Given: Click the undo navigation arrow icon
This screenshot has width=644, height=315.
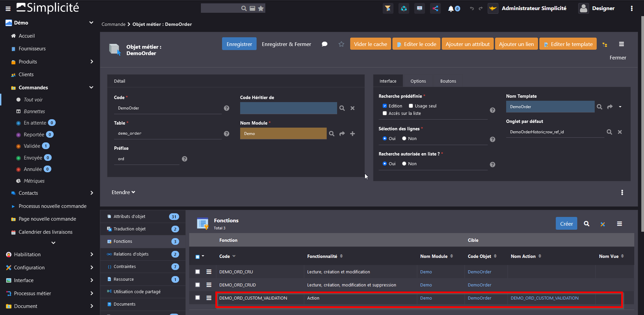Looking at the screenshot, I should pos(472,8).
